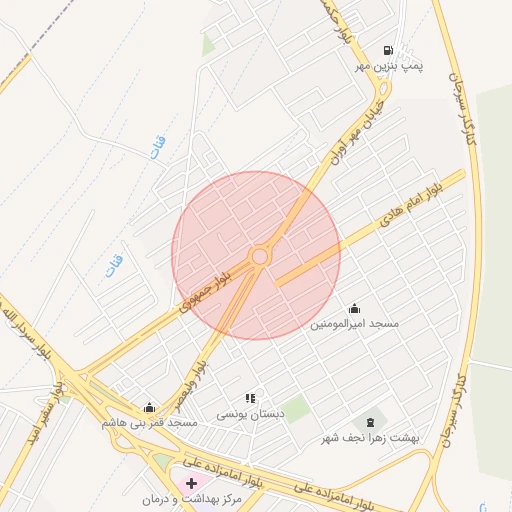512x512 pixels.
Task: Click the بلوار ولیعصر road label
Action: [192, 387]
